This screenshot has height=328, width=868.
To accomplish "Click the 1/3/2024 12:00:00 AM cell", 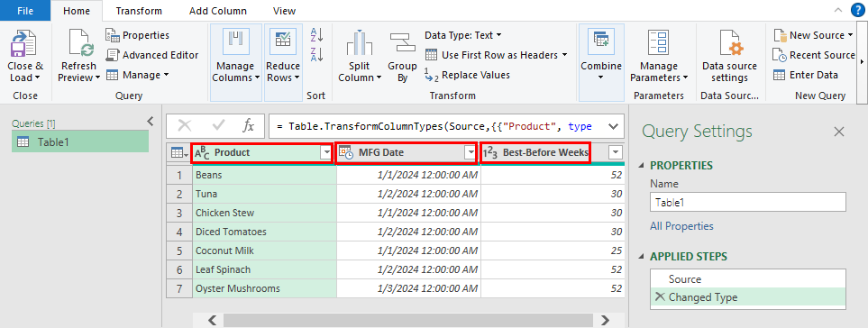I will point(408,288).
